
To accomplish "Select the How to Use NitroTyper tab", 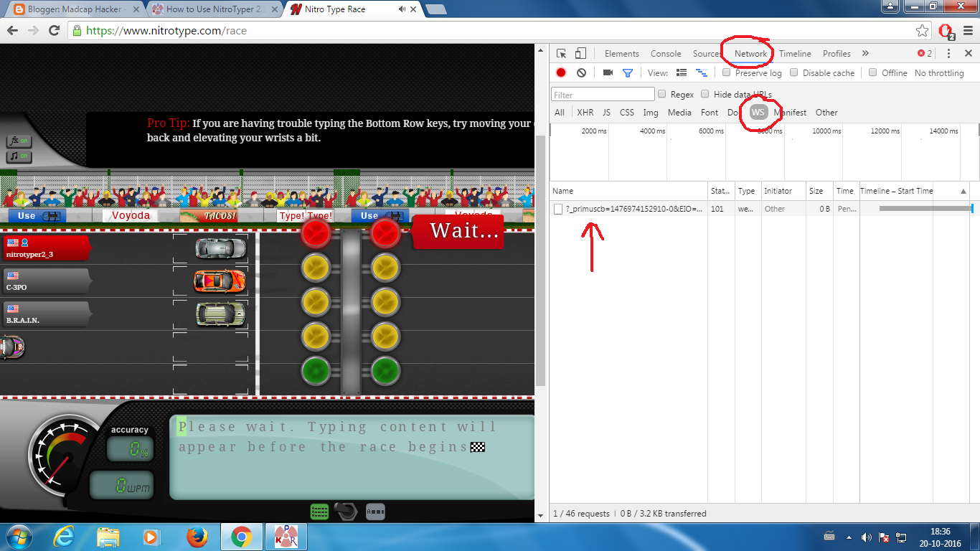I will 215,9.
